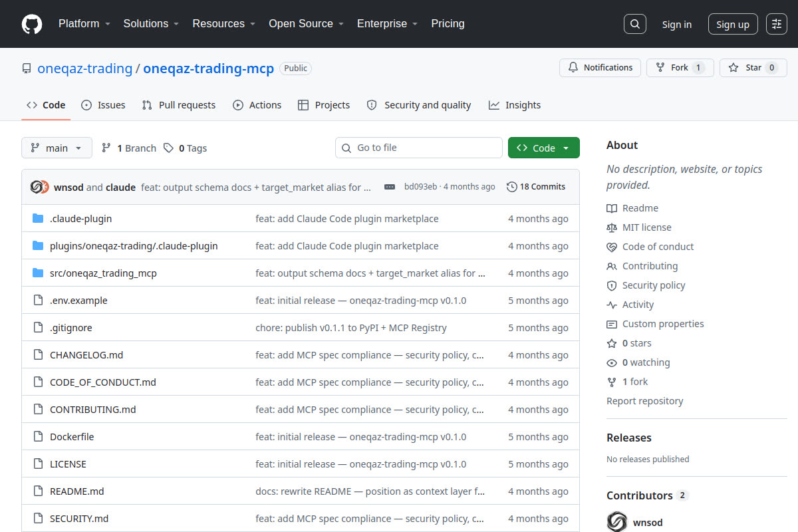Open the oneqaz-trading-mcp repository link

point(209,68)
